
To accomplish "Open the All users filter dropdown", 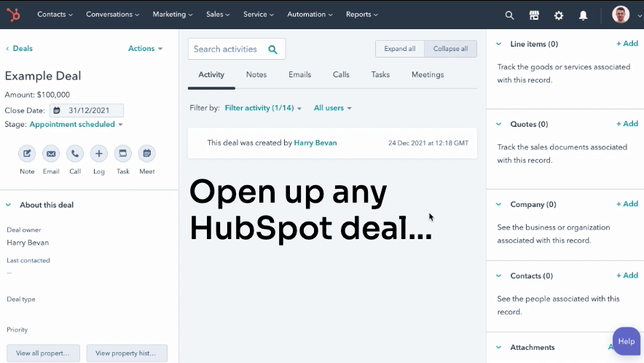I will [332, 108].
